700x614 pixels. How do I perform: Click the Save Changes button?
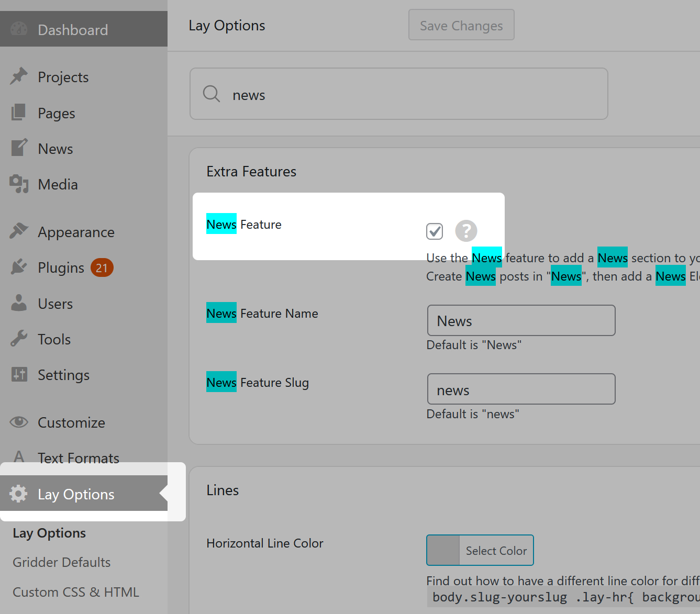pos(461,25)
